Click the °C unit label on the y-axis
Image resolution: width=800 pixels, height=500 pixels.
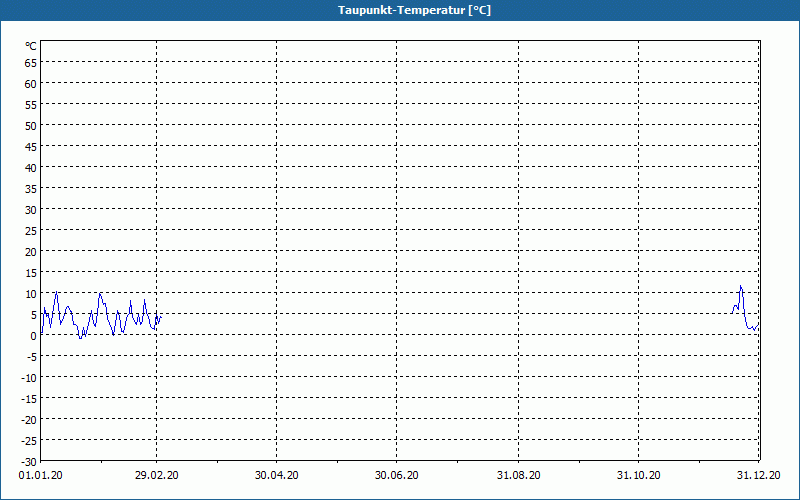tap(31, 46)
